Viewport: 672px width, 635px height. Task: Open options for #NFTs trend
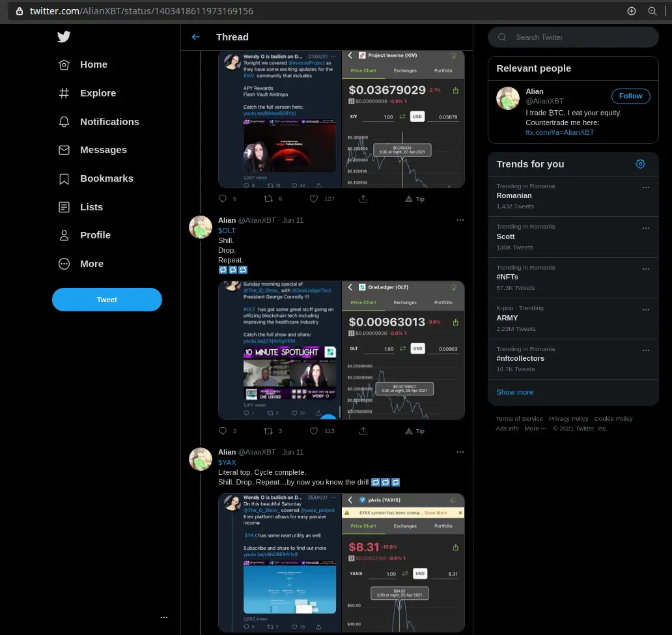pyautogui.click(x=646, y=269)
